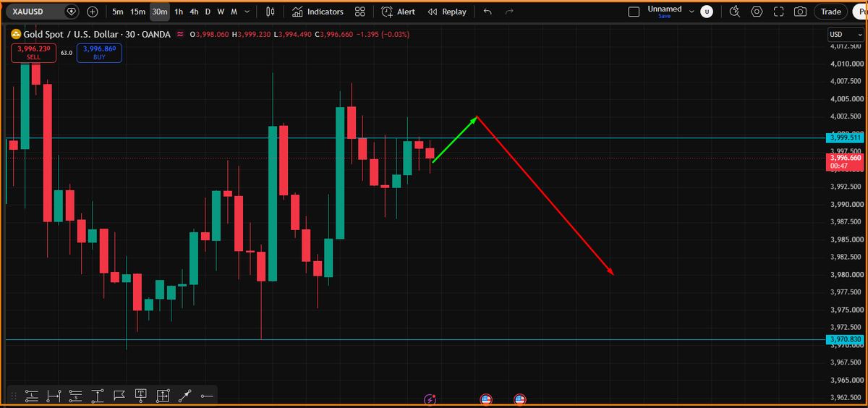Viewport: 868px width, 408px height.
Task: Open the Trade panel button
Action: [x=830, y=12]
